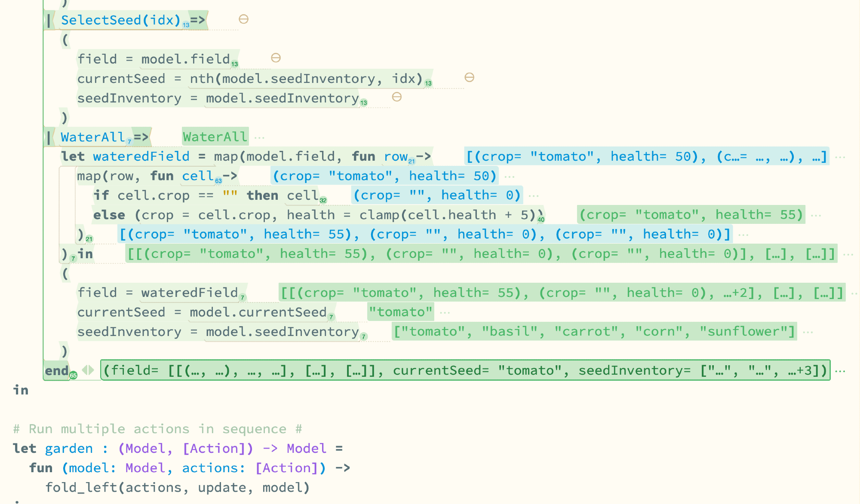Image resolution: width=860 pixels, height=504 pixels.
Task: Place cursor on the fold_left(actions, update, model) line
Action: click(177, 488)
